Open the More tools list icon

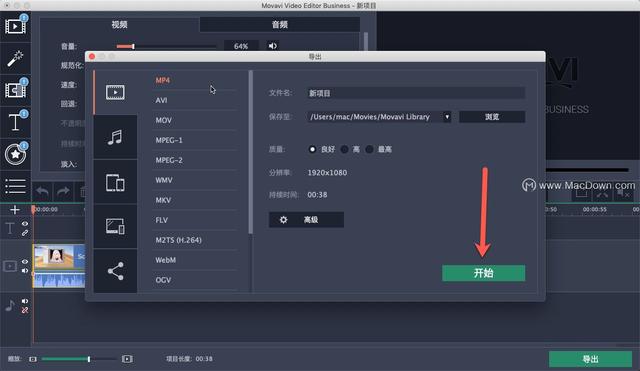(x=15, y=186)
